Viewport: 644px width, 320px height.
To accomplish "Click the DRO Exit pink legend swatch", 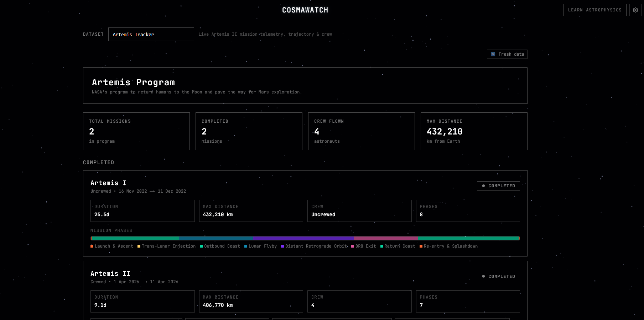I will (353, 246).
